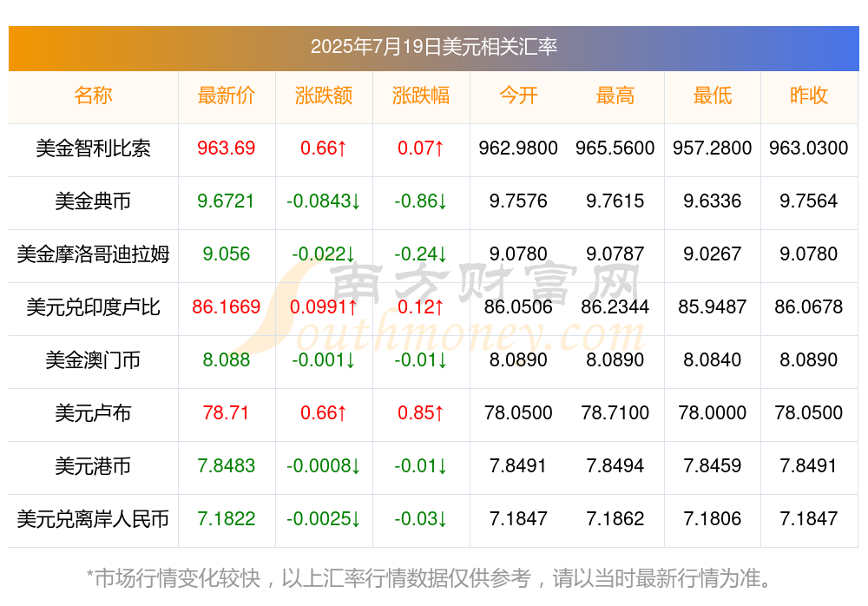The height and width of the screenshot is (606, 868).
Task: Select the 美元兑印度卢比 row name
Action: [x=93, y=306]
